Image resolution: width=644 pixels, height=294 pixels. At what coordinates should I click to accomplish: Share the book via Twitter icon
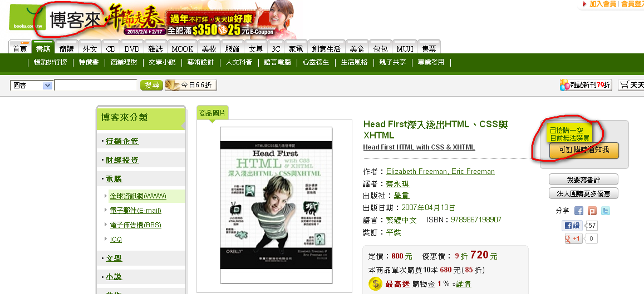[x=606, y=211]
